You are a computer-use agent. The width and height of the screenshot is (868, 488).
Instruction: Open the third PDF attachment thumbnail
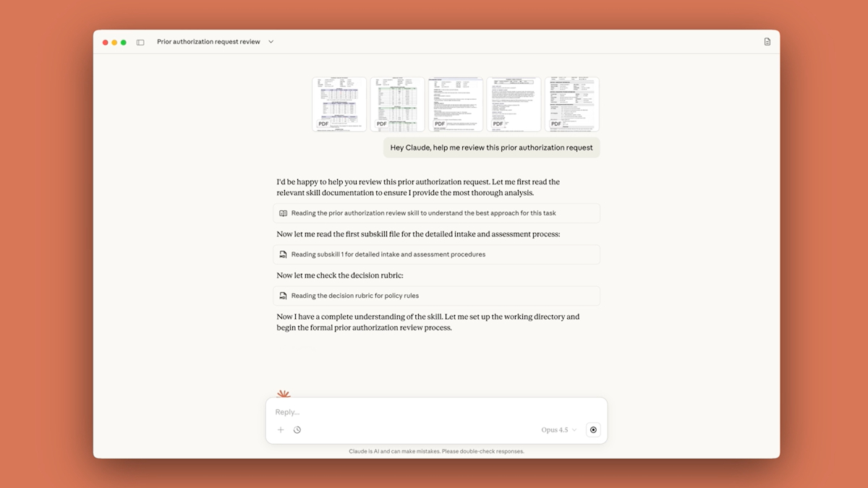(x=455, y=104)
